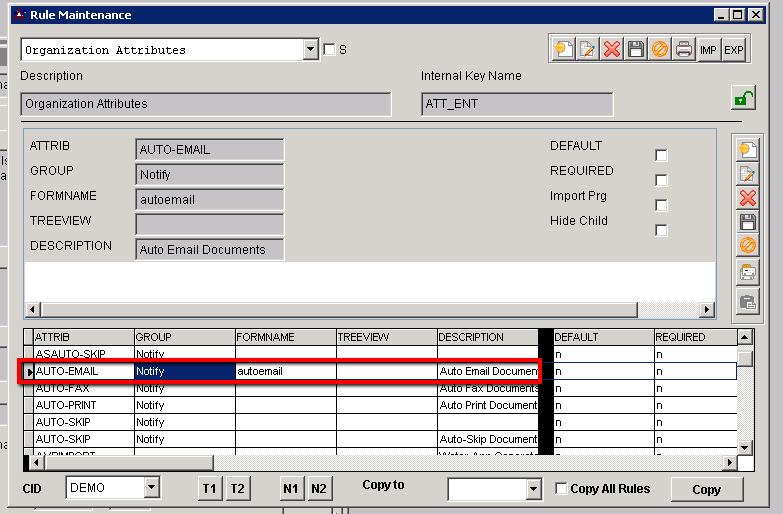783x514 pixels.
Task: Click the red X delete icon in top toolbar
Action: 611,49
